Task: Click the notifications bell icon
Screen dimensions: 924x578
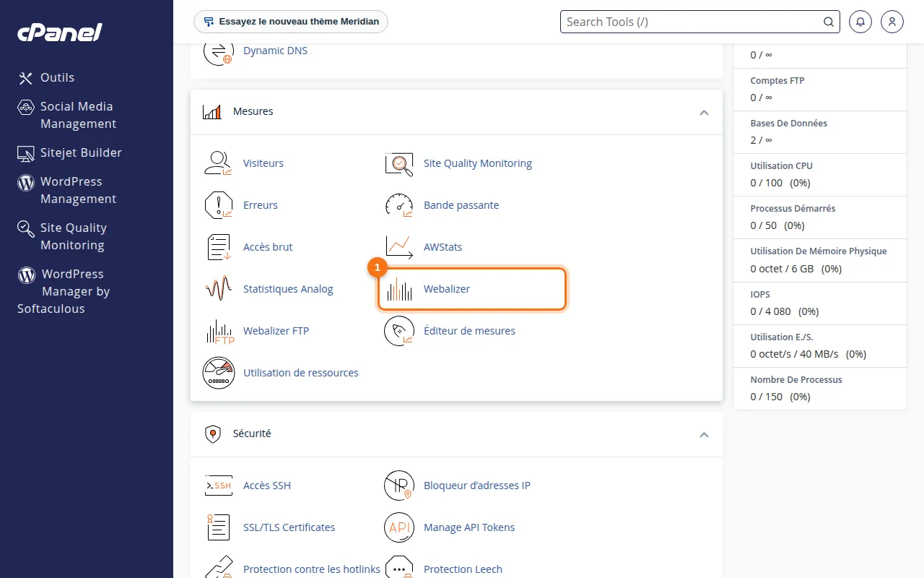Action: click(860, 22)
